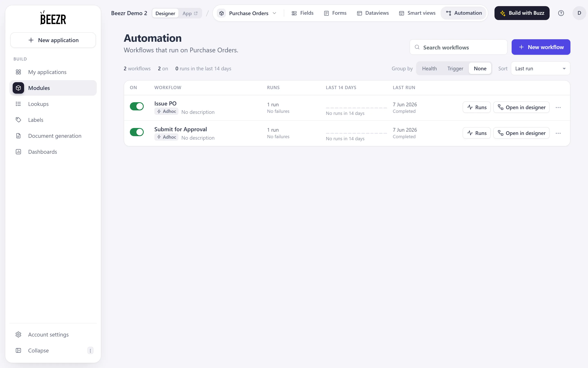Click the Dashboards chart icon
The height and width of the screenshot is (368, 588).
[x=18, y=152]
